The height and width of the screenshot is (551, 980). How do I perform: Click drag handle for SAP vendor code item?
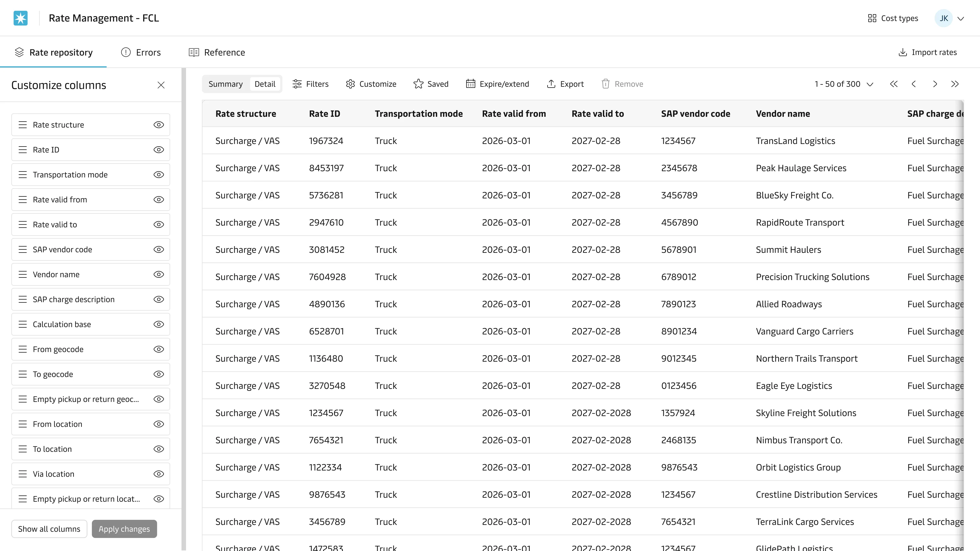[x=23, y=249]
